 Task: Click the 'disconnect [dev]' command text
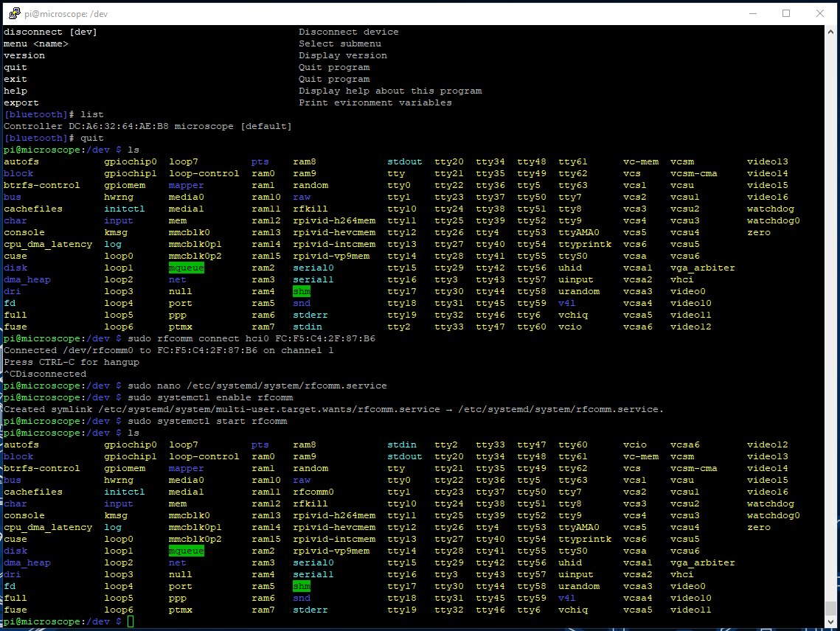(x=50, y=32)
